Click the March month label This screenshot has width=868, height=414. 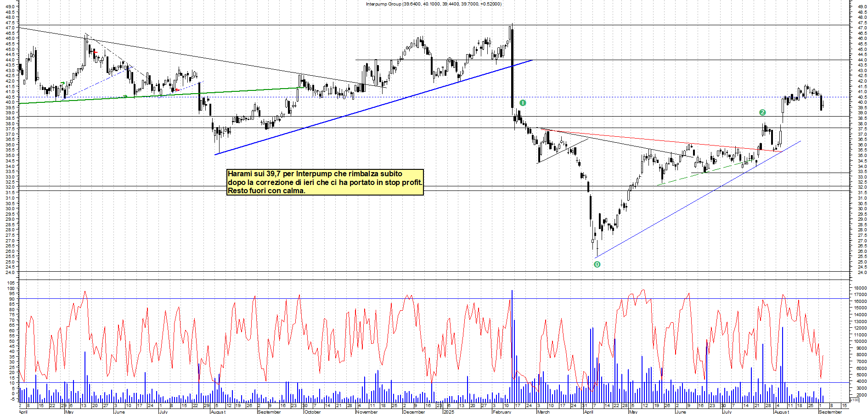tap(543, 412)
